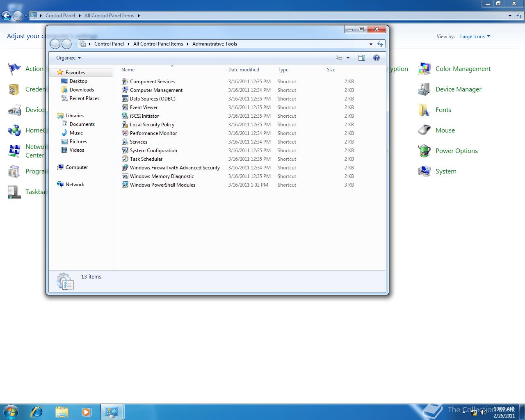Sort by the Size column header
525x420 pixels.
(340, 70)
